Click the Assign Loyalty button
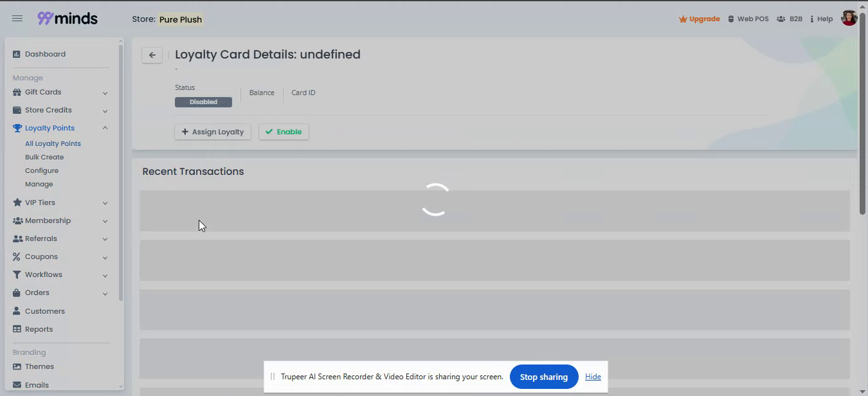 pos(213,132)
